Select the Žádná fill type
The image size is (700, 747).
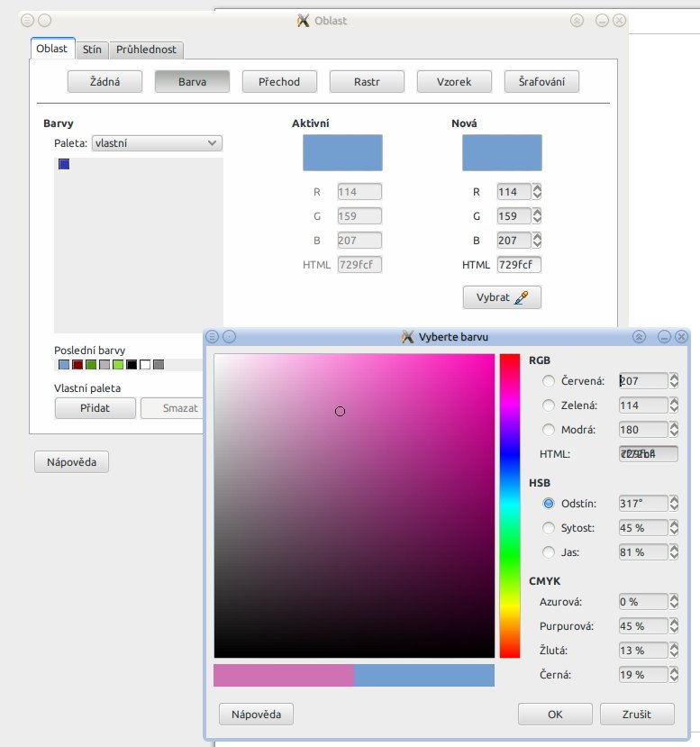click(105, 81)
